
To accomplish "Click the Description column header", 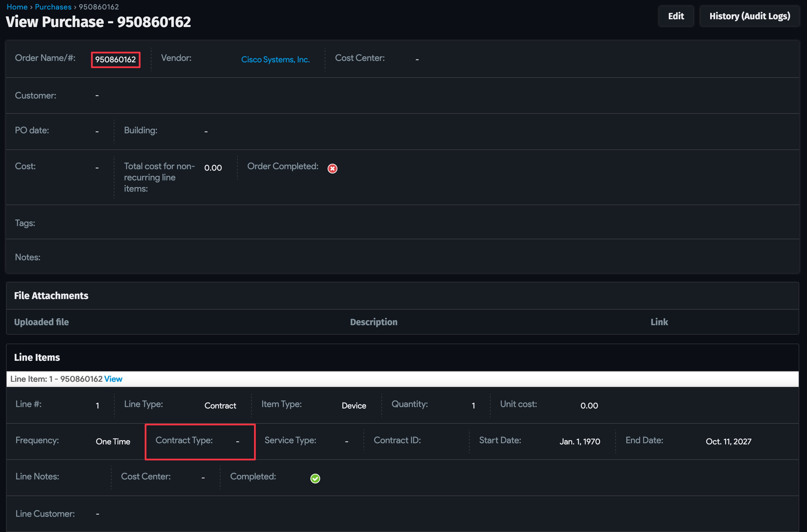I will point(373,322).
